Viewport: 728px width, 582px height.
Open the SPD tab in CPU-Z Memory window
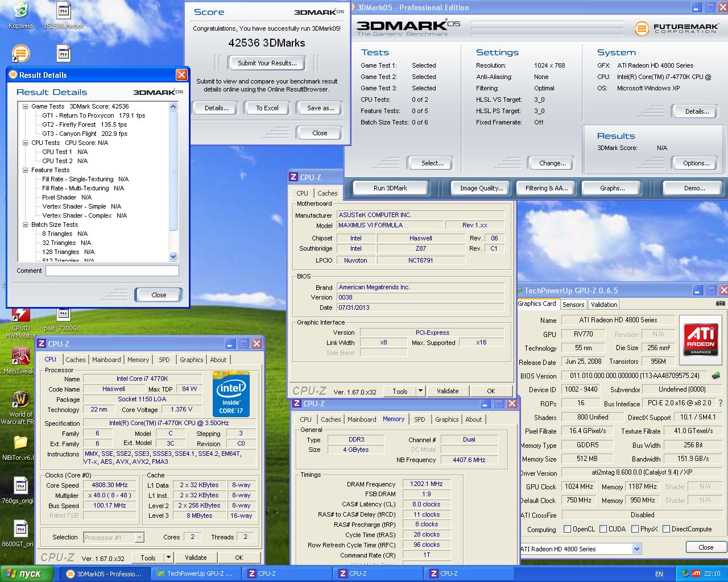click(x=420, y=419)
